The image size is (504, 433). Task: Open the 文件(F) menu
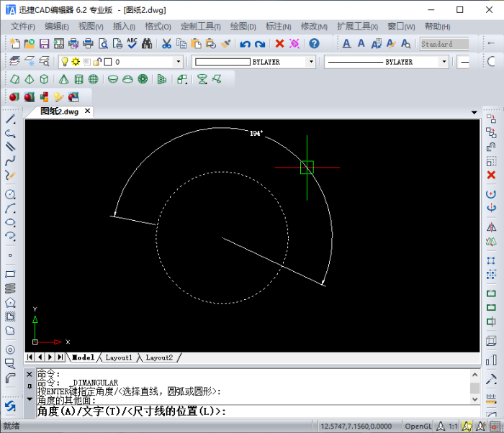coord(23,27)
